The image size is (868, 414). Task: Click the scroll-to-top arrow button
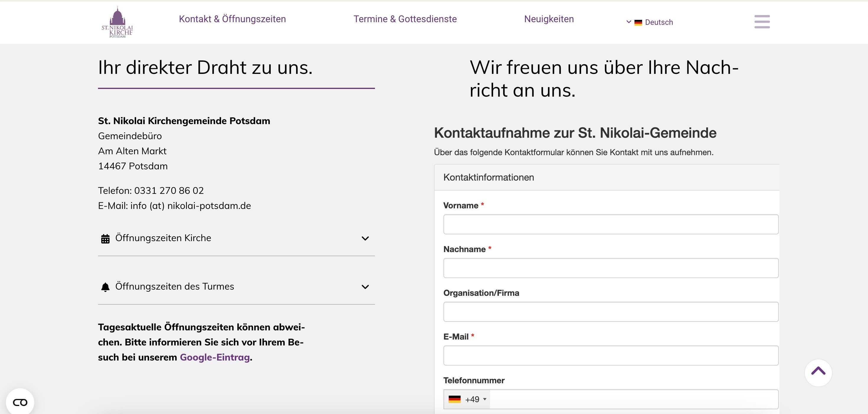coord(818,372)
